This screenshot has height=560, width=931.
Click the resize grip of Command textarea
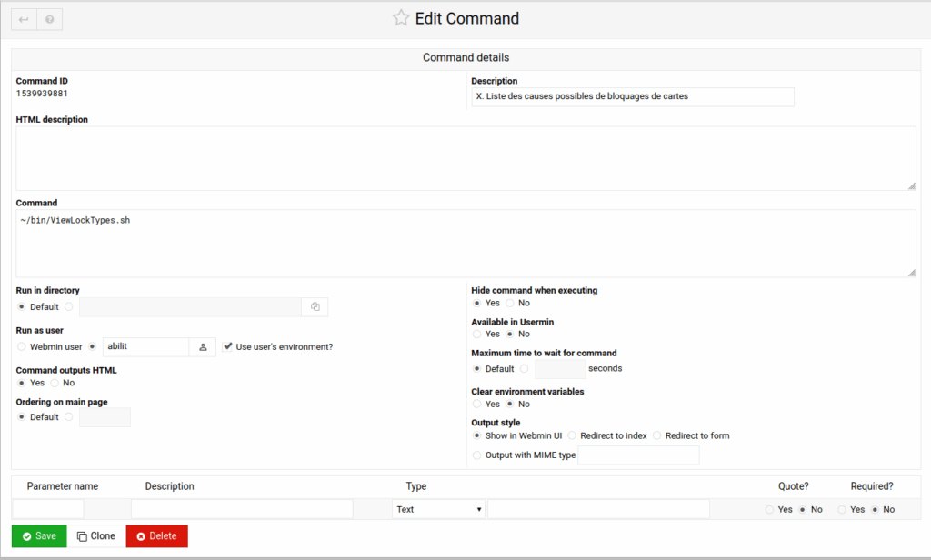point(911,273)
